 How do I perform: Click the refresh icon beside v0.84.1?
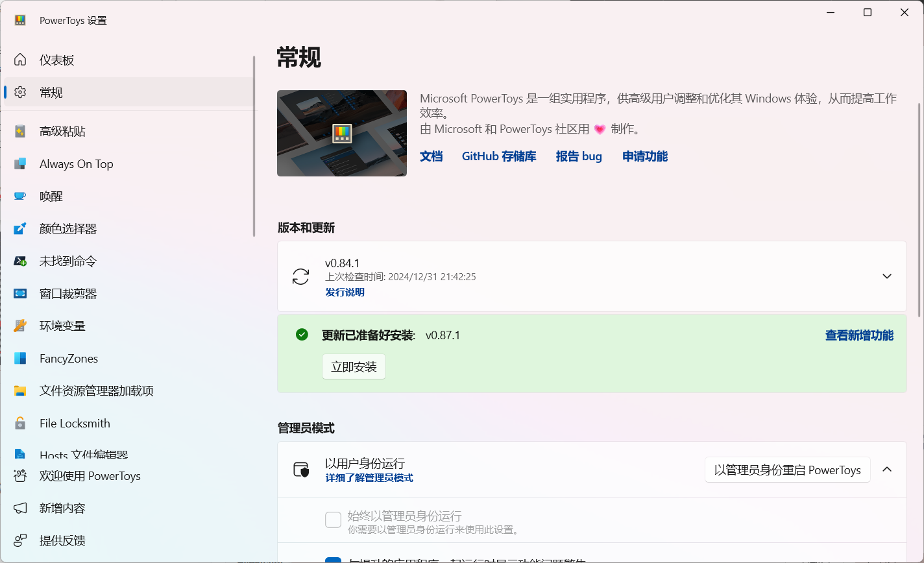click(x=300, y=276)
